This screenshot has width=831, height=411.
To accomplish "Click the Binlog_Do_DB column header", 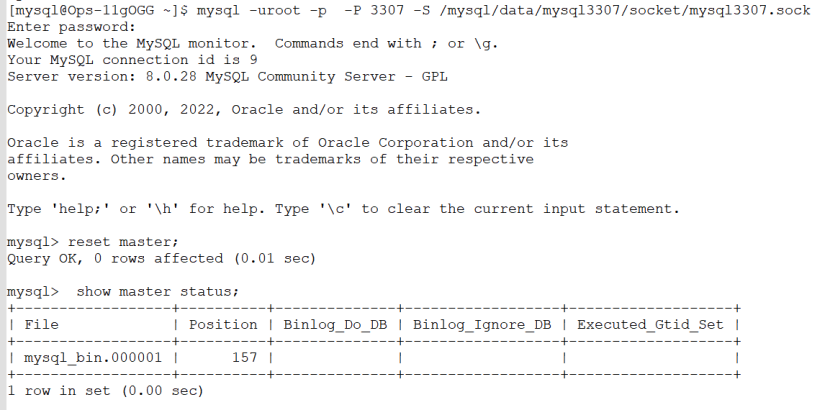I will tap(335, 325).
